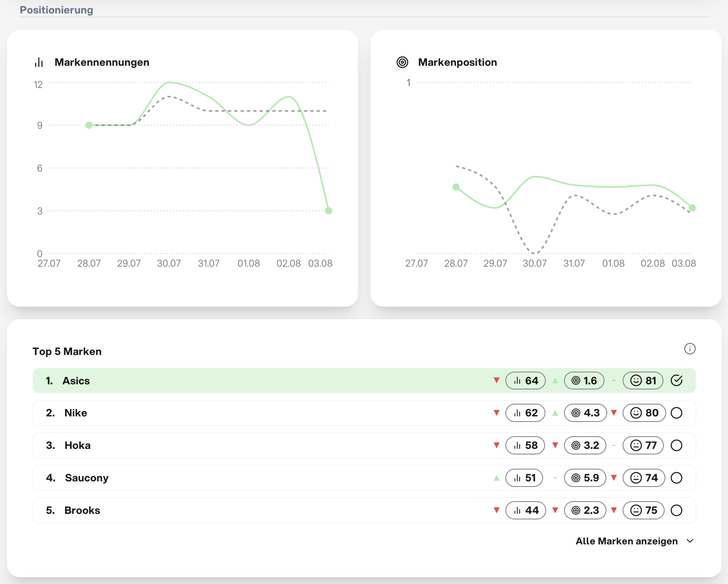This screenshot has width=728, height=584.
Task: Click Hoka sentiment badge showing 77
Action: click(643, 445)
